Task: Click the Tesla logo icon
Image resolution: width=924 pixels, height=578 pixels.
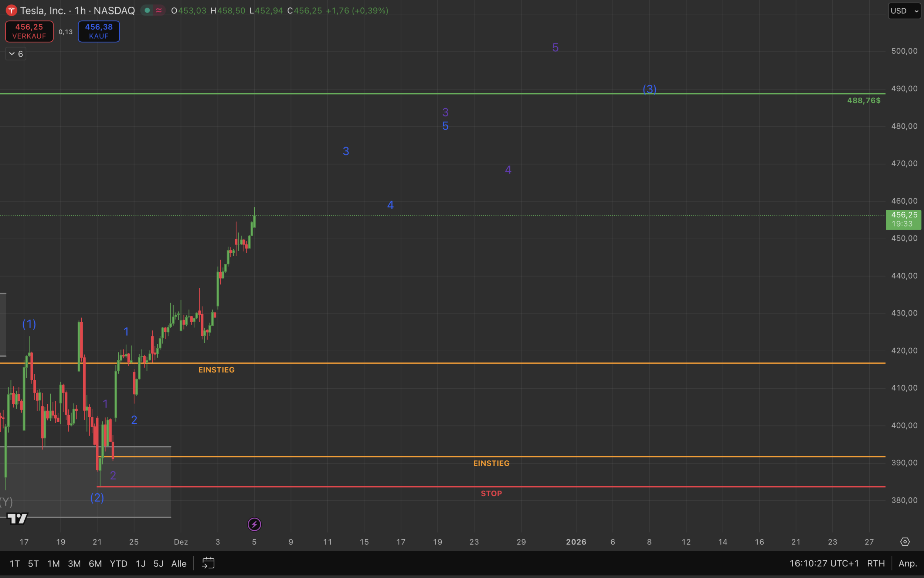Action: coord(11,11)
